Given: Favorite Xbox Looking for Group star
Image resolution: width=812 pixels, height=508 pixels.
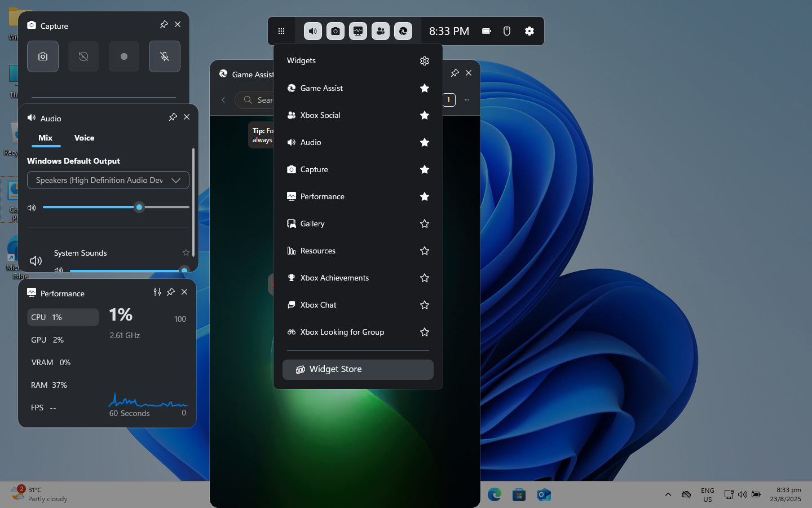Looking at the screenshot, I should (x=425, y=332).
